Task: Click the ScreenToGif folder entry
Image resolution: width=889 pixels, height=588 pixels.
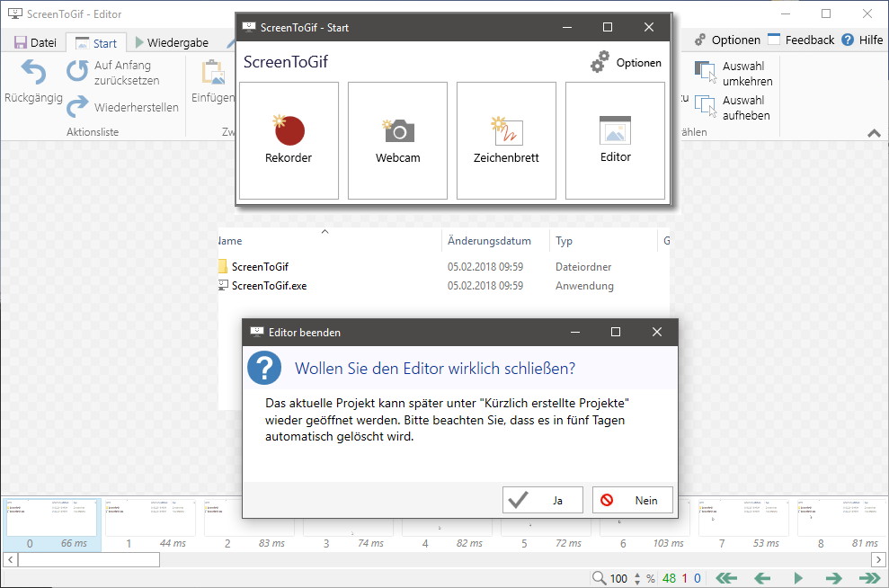Action: tap(260, 266)
